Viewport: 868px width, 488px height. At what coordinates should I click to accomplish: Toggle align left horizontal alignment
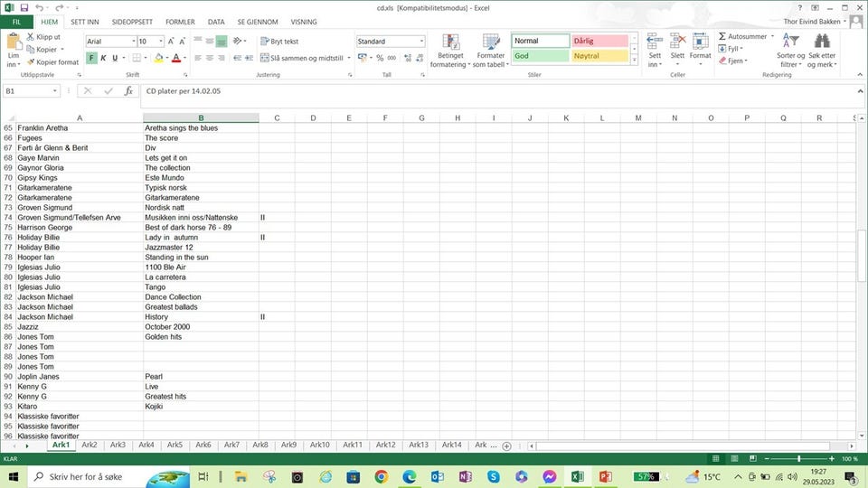coord(198,58)
